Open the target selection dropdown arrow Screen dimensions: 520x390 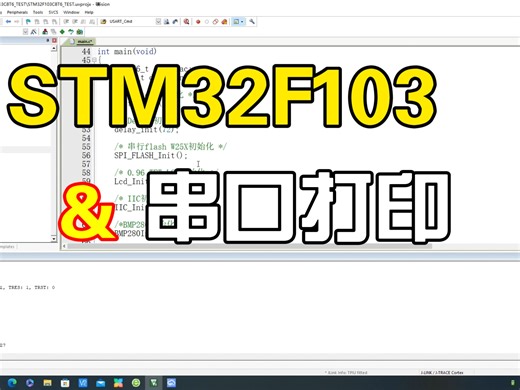point(25,32)
